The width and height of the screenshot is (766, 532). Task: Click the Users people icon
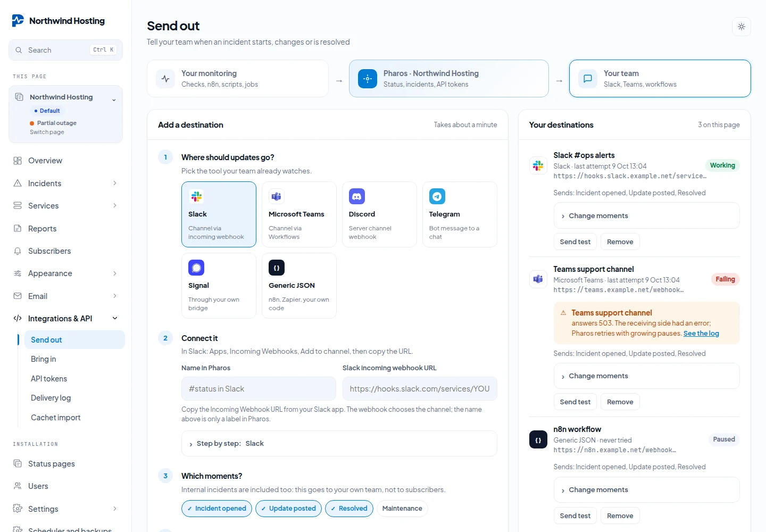(18, 486)
